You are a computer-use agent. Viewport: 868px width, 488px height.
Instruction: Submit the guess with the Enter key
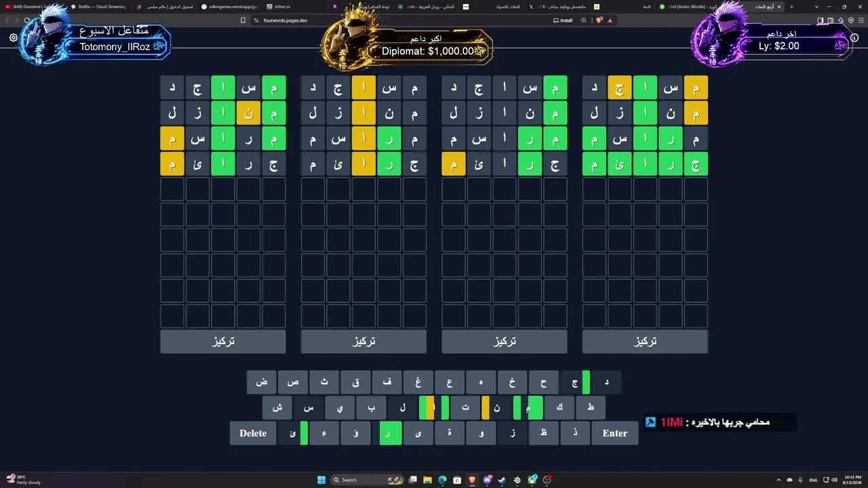tap(615, 433)
